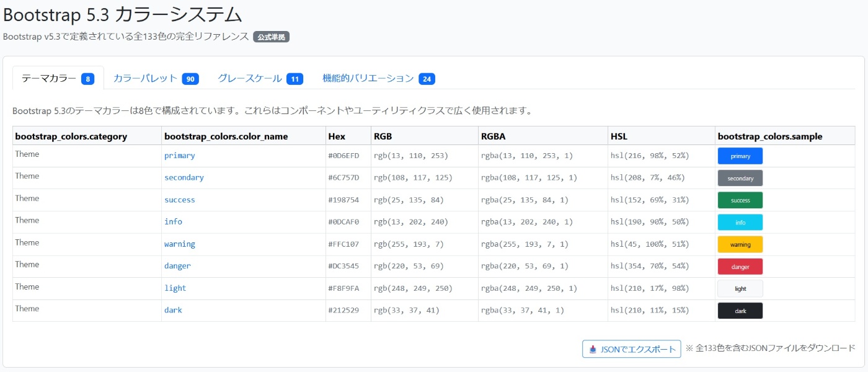The image size is (868, 372).
Task: Click the cell rgba(248, 249, 250, 1)
Action: click(x=543, y=288)
